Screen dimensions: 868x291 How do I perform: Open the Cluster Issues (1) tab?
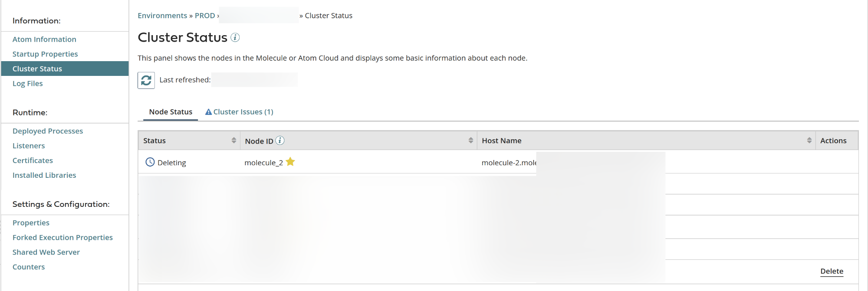click(243, 111)
